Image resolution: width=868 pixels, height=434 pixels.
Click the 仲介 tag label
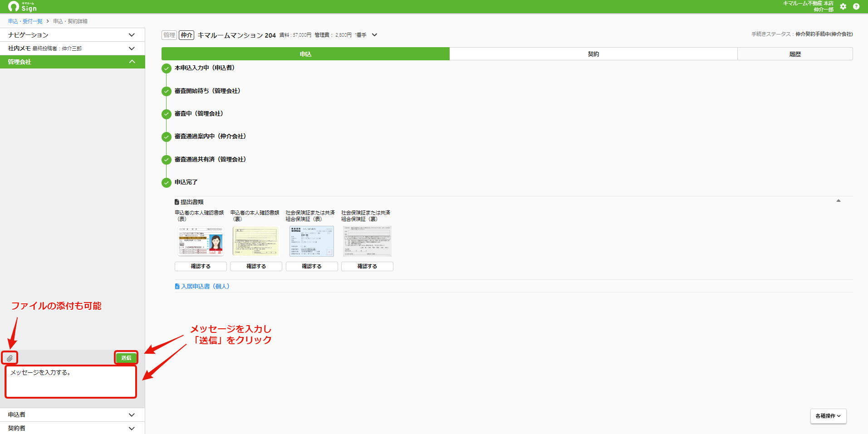pyautogui.click(x=186, y=35)
